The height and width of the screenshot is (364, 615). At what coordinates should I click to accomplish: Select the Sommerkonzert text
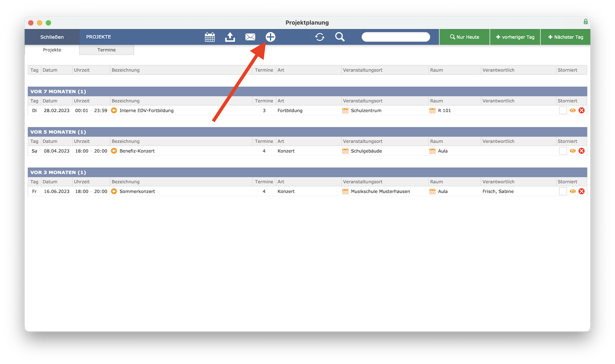point(137,191)
